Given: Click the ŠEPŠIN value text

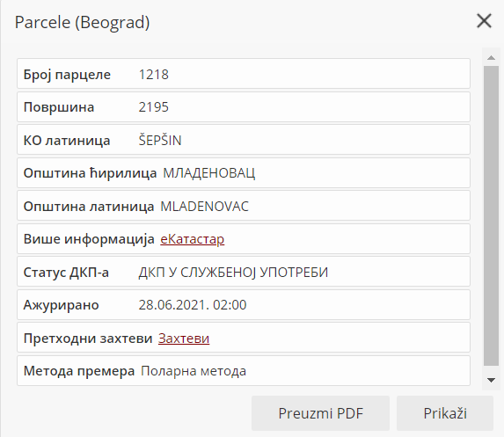Looking at the screenshot, I should point(160,140).
